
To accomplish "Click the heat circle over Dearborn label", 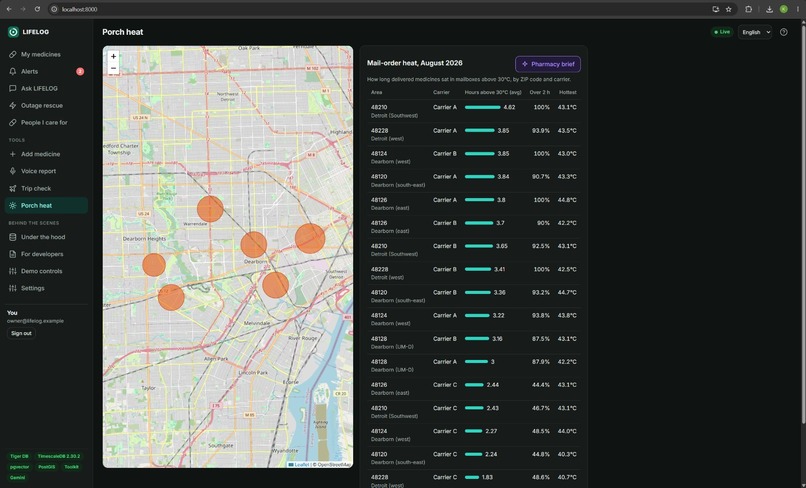I will (x=254, y=244).
